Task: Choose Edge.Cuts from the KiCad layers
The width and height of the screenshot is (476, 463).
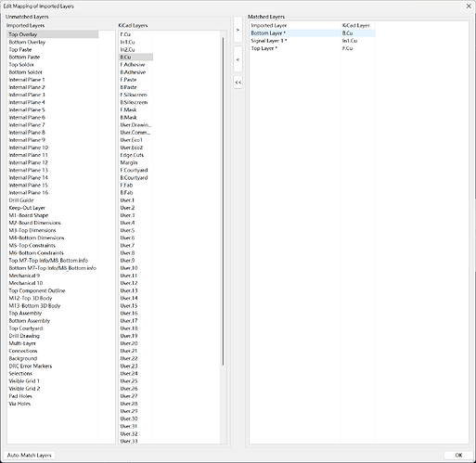Action: click(x=132, y=155)
